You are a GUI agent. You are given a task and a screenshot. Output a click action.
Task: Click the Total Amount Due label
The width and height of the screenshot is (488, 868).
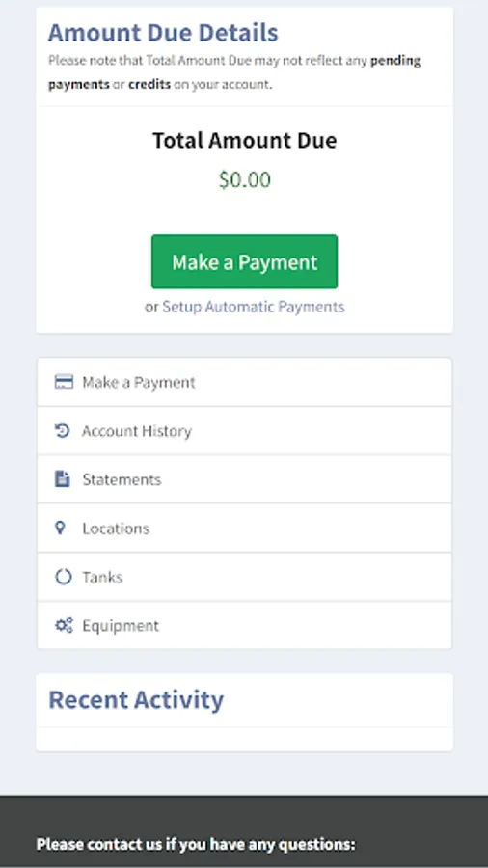coord(245,140)
